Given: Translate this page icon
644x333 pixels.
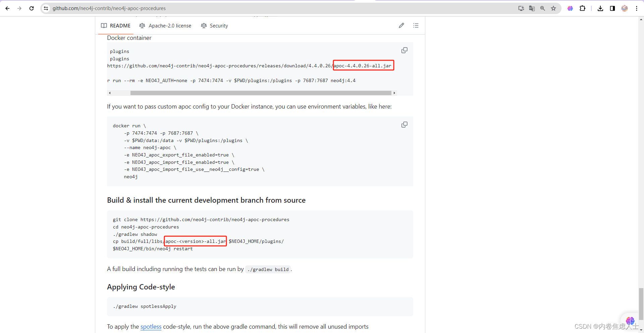Looking at the screenshot, I should (532, 8).
